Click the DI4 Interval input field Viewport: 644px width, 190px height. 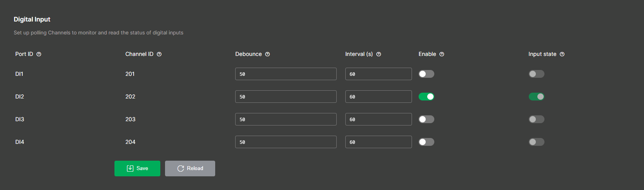click(x=378, y=142)
